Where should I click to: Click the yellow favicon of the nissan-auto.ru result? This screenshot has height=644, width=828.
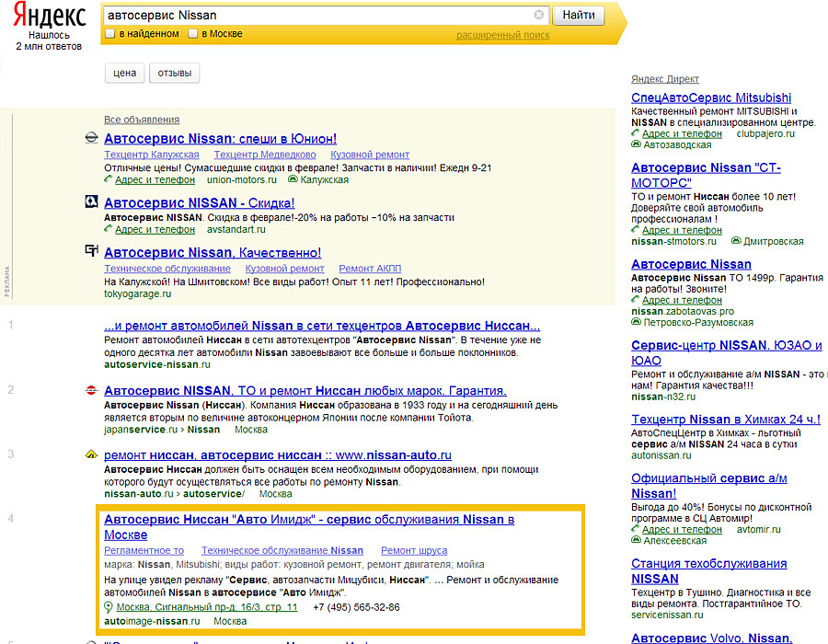coord(91,454)
